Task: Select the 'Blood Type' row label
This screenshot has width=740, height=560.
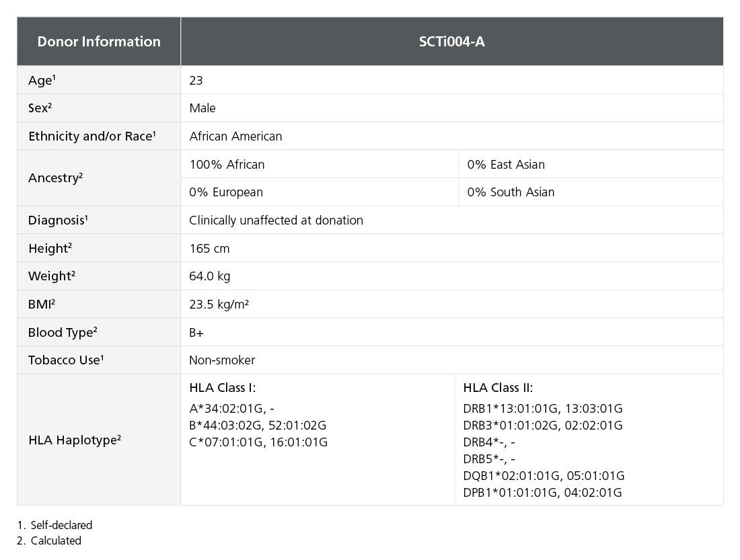Action: [63, 333]
